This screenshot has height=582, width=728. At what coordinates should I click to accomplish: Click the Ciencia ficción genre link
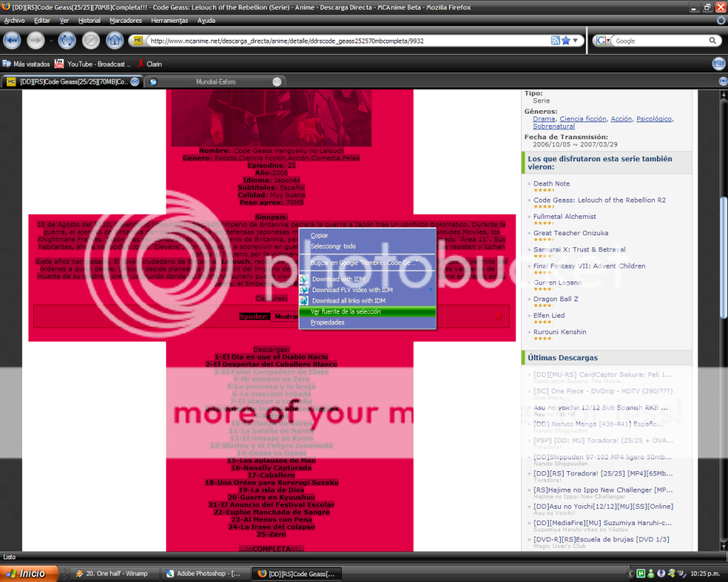583,119
